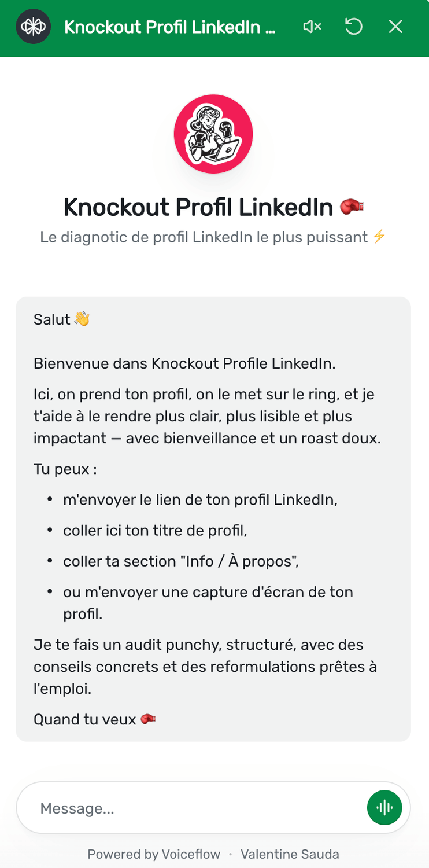This screenshot has width=429, height=868.
Task: Restart the conversation with the reload icon
Action: (x=354, y=27)
